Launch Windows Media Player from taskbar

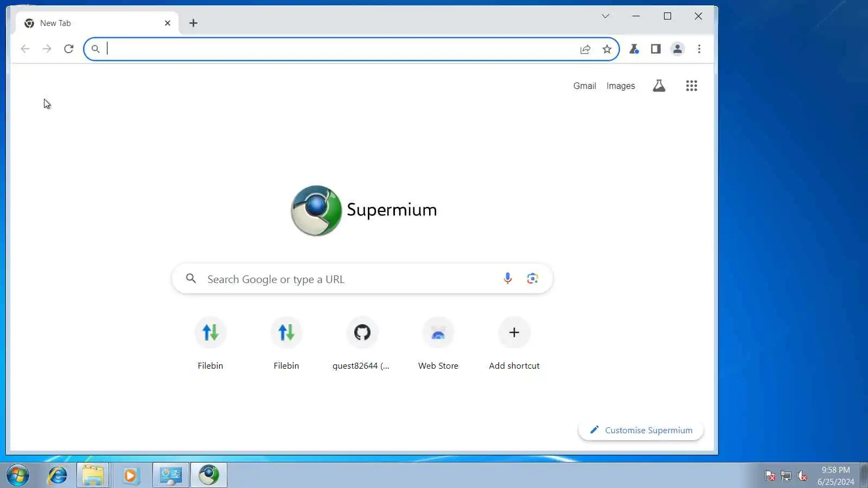point(130,476)
